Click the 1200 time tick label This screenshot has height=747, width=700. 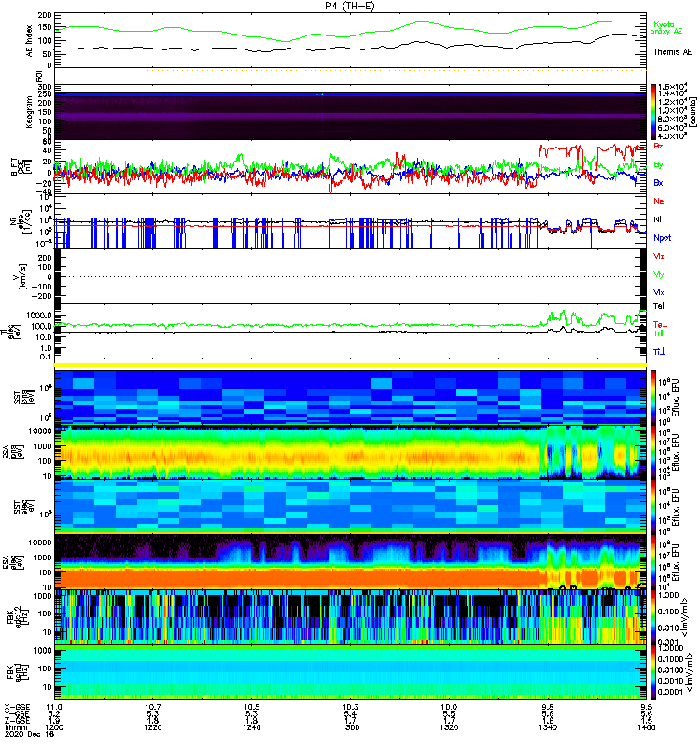pyautogui.click(x=54, y=727)
